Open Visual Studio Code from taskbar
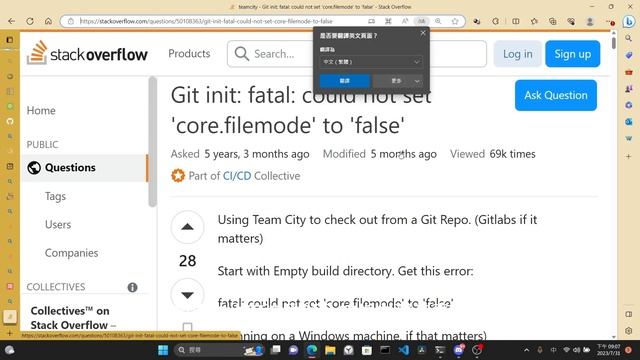 (403, 350)
